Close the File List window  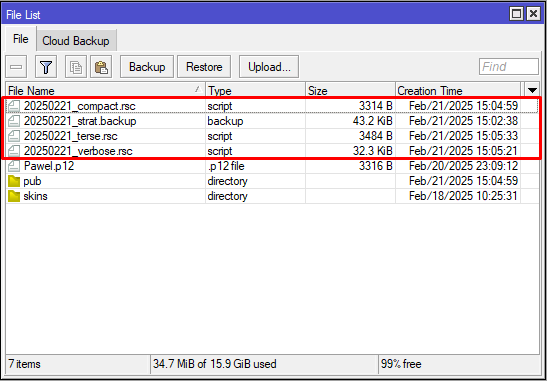(x=533, y=14)
